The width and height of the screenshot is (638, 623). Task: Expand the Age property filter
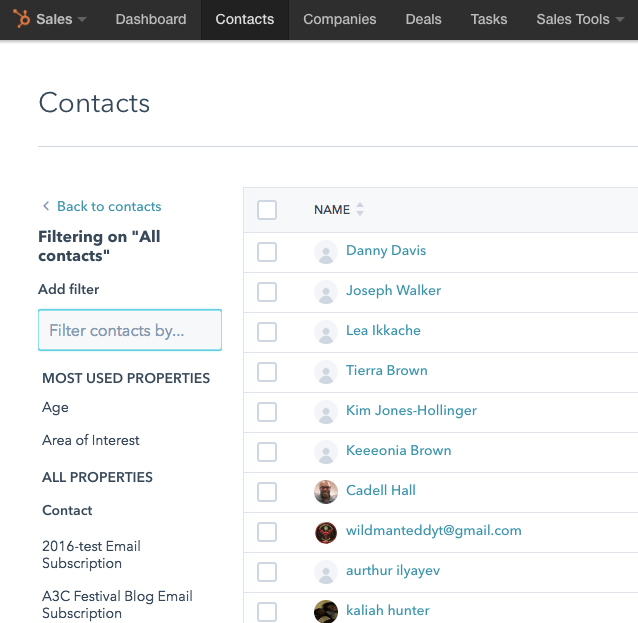pos(56,407)
